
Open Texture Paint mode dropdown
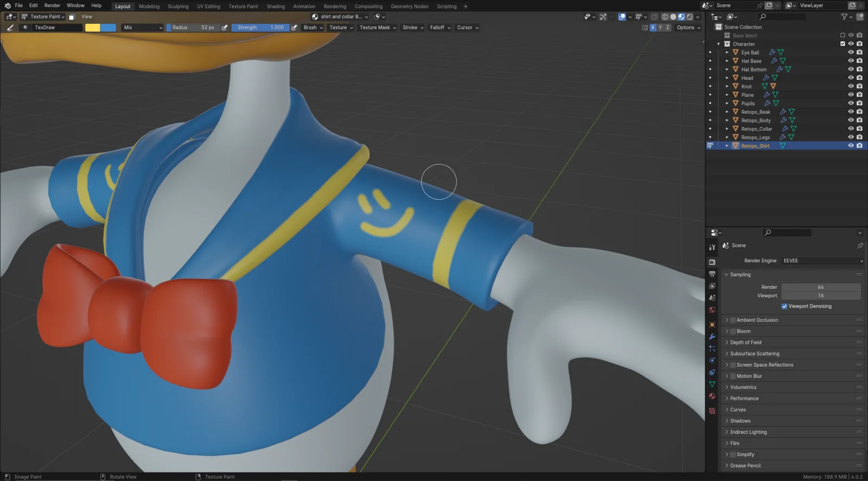click(43, 17)
